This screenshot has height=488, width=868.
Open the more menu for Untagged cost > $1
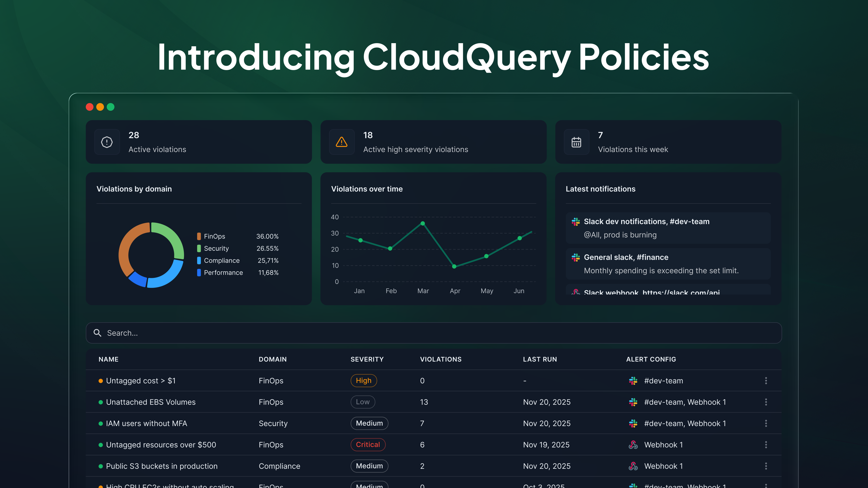[766, 380]
